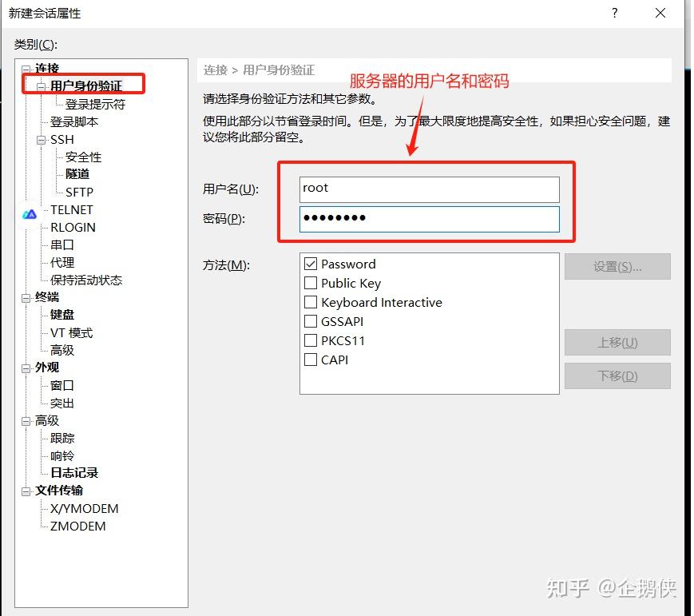
Task: Open help via the question mark icon
Action: point(613,14)
